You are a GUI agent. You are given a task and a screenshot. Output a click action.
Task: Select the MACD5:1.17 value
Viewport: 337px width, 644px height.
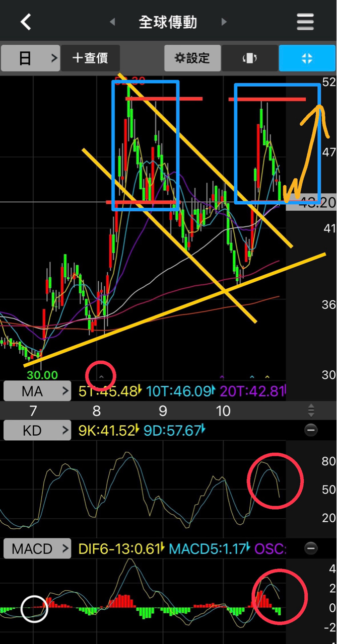click(210, 548)
